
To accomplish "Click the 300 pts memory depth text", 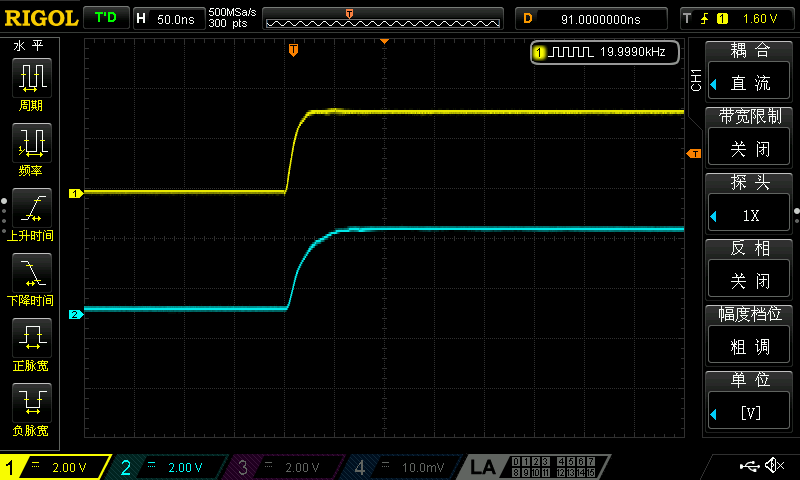I will 228,24.
